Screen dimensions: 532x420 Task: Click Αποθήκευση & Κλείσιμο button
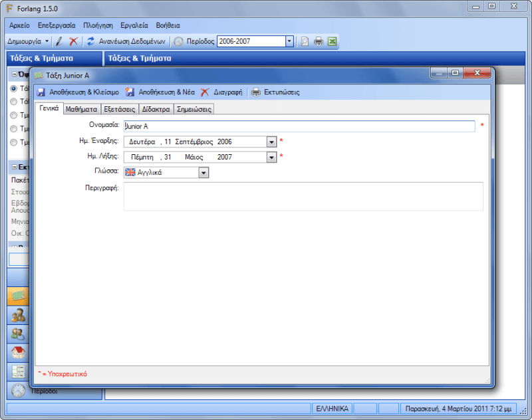tap(78, 92)
